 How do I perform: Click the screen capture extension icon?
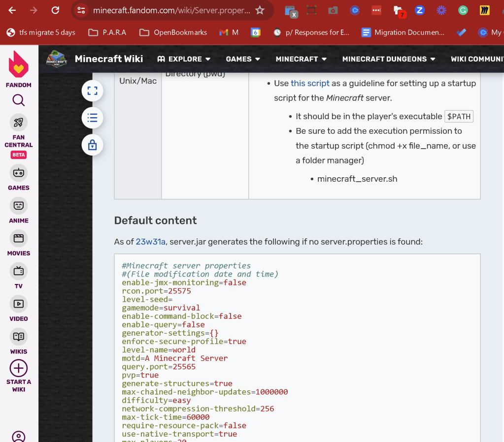[311, 10]
